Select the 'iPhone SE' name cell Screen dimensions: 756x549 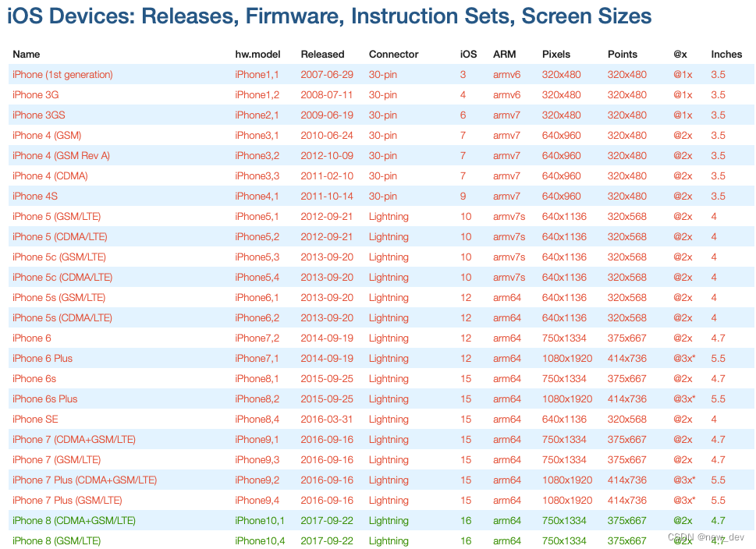coord(35,419)
